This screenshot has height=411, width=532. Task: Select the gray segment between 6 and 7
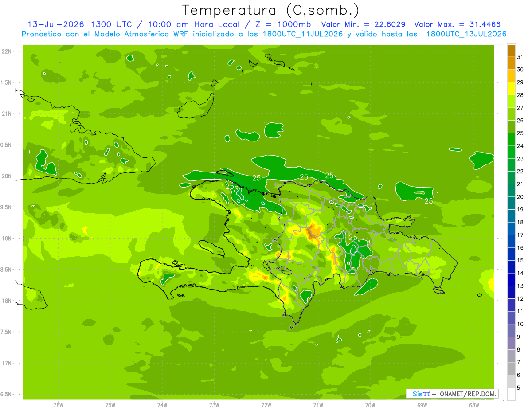pos(511,368)
